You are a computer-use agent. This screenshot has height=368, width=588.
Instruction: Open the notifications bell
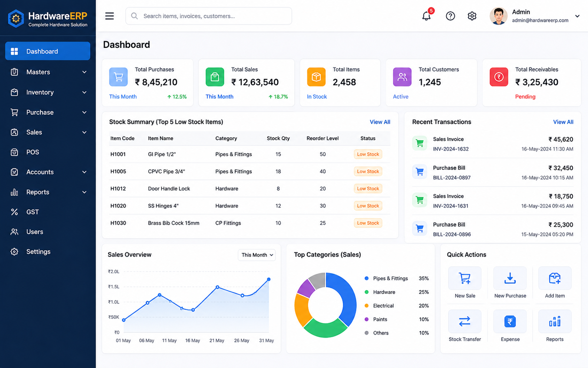[x=426, y=16]
